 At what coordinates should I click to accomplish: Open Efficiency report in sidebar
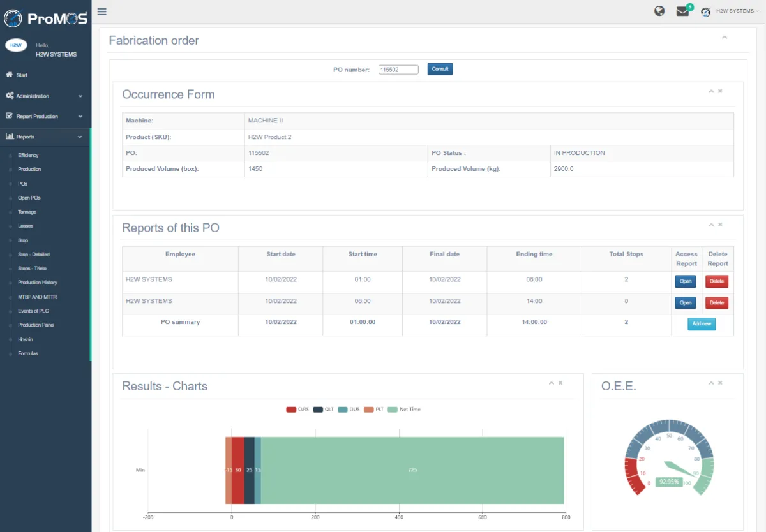coord(28,155)
